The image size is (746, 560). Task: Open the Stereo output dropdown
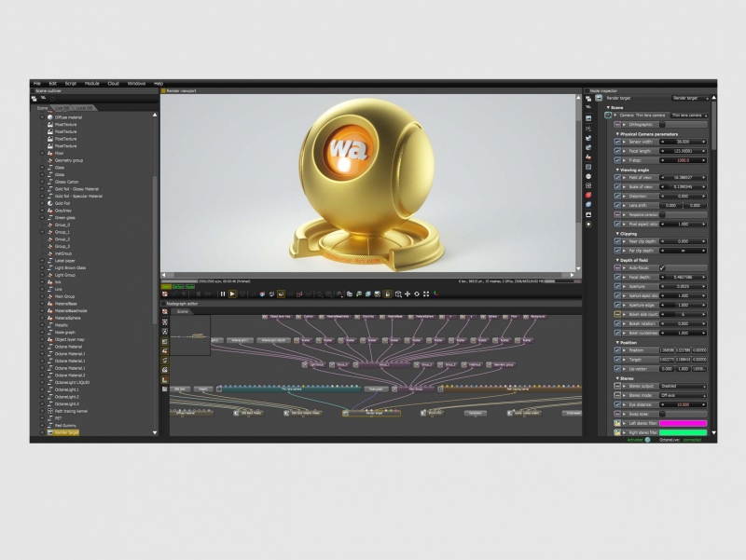682,387
